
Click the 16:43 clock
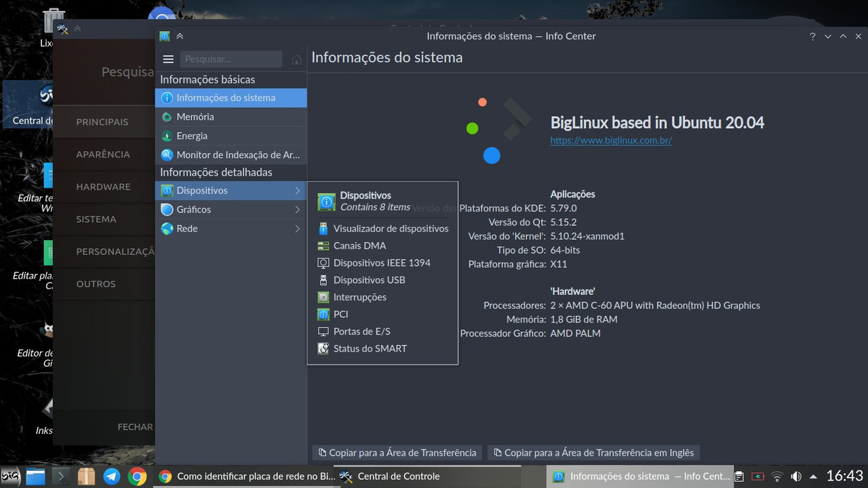point(844,476)
